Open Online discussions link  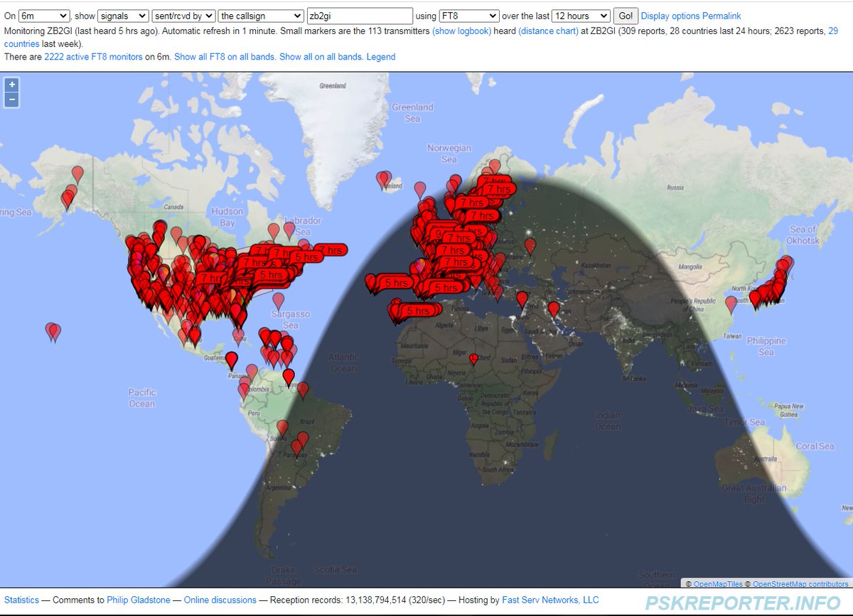coord(220,600)
